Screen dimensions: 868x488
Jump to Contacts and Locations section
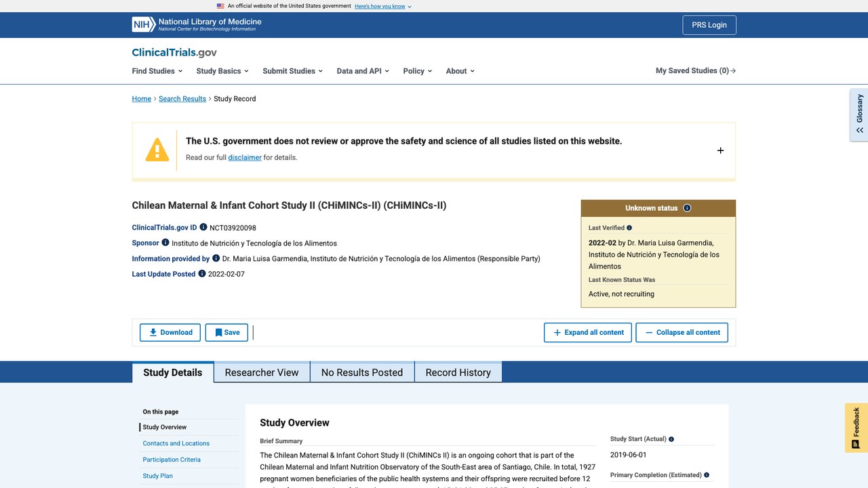pos(176,443)
